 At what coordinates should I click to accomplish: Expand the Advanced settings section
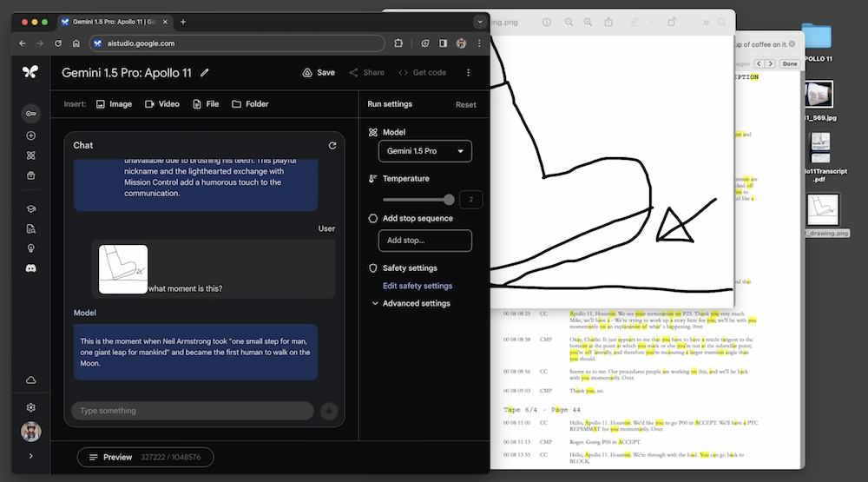411,304
